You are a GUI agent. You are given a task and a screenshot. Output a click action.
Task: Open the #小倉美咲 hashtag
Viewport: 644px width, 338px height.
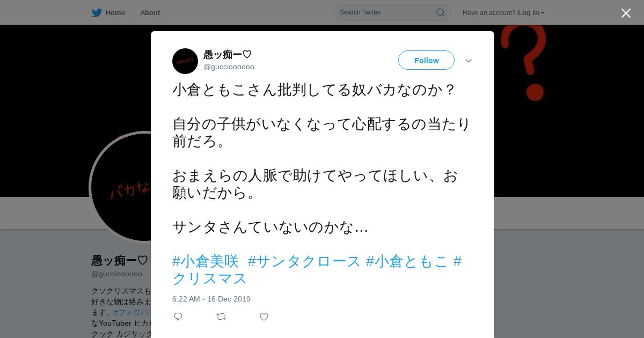pyautogui.click(x=206, y=261)
